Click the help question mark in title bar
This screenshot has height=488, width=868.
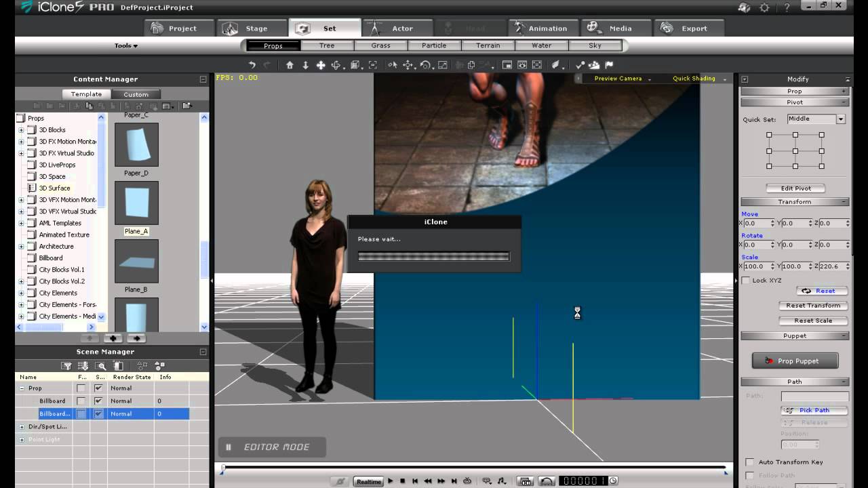click(785, 7)
